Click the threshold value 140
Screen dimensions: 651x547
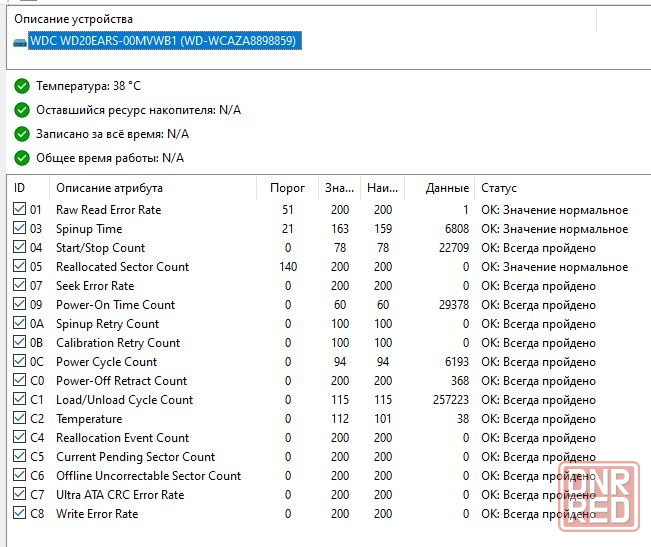pos(288,267)
